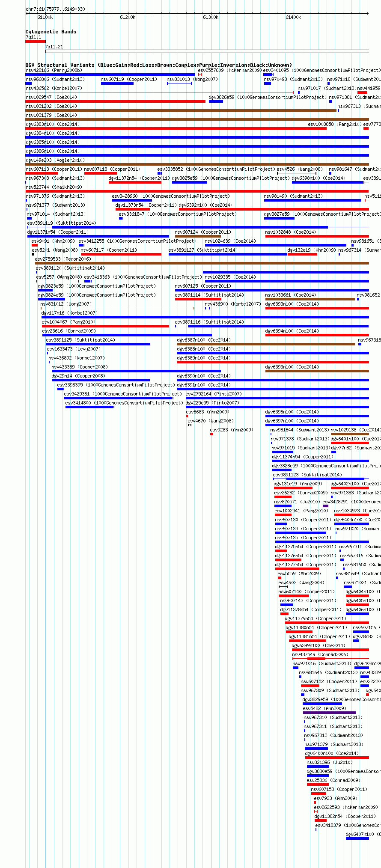
Task: Select the dgv6383n100 (Coe2014) variant label
Action: pos(53,124)
